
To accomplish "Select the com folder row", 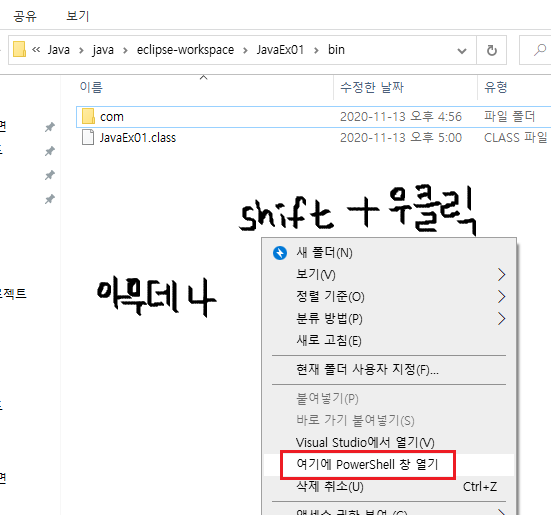I will [313, 117].
